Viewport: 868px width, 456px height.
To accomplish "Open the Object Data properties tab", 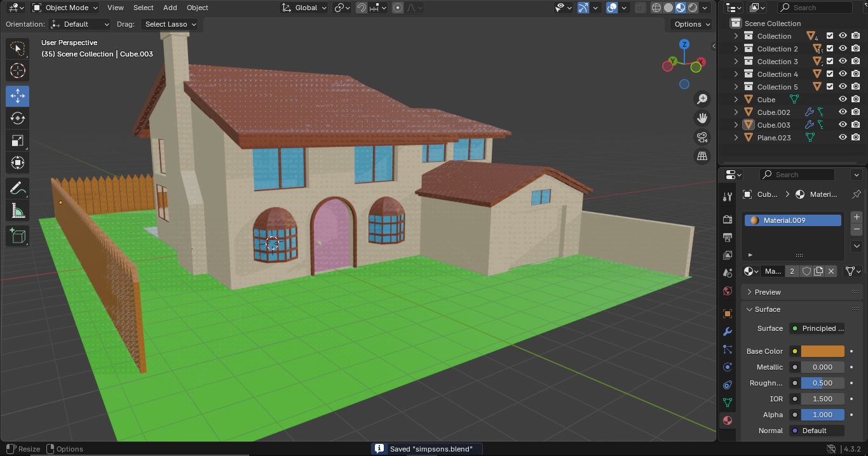I will tap(728, 403).
